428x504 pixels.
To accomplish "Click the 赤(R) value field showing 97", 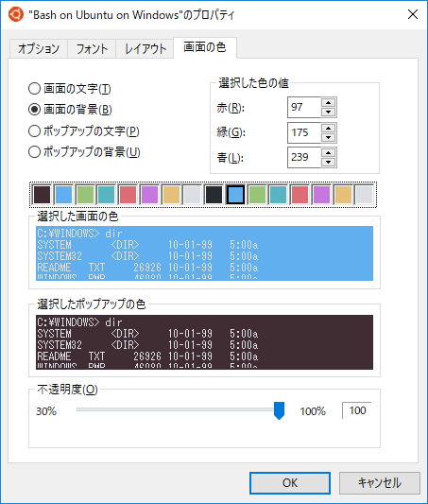I will coord(304,107).
